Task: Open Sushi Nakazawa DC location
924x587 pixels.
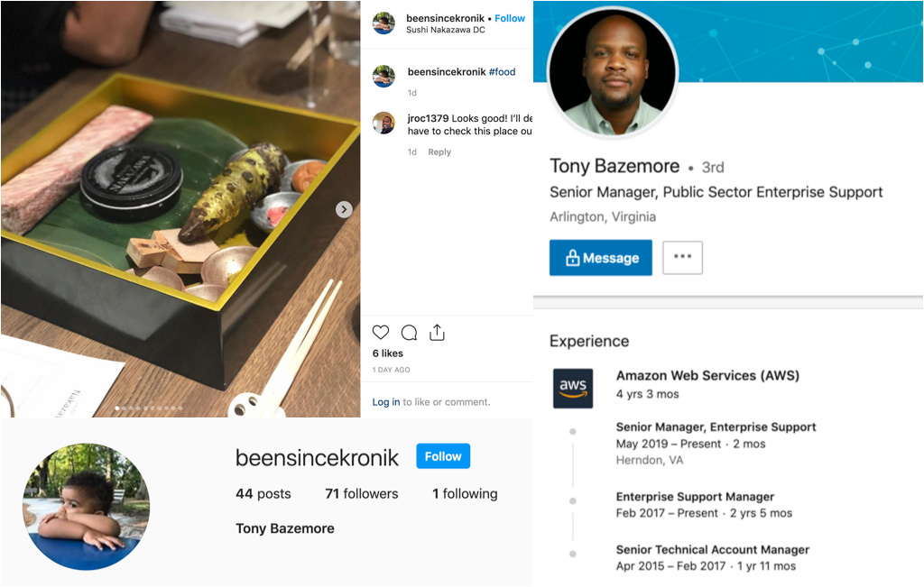Action: point(446,30)
